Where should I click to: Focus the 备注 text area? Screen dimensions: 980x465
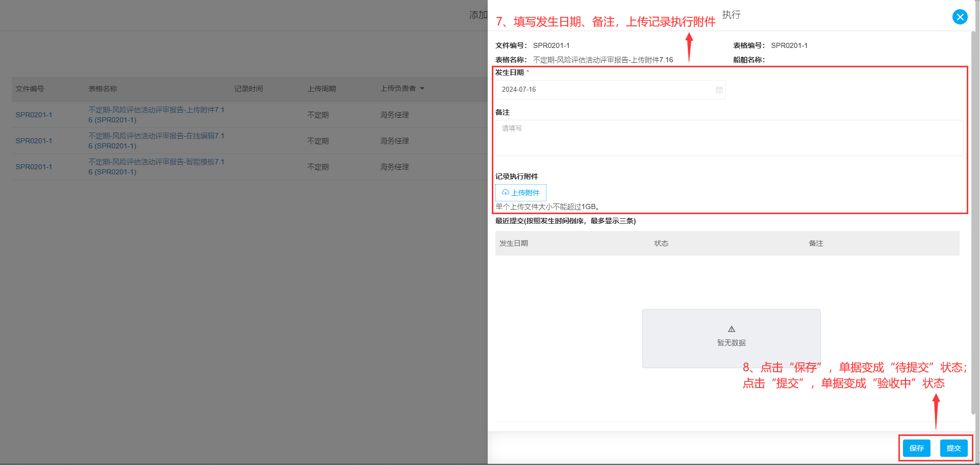[x=729, y=138]
